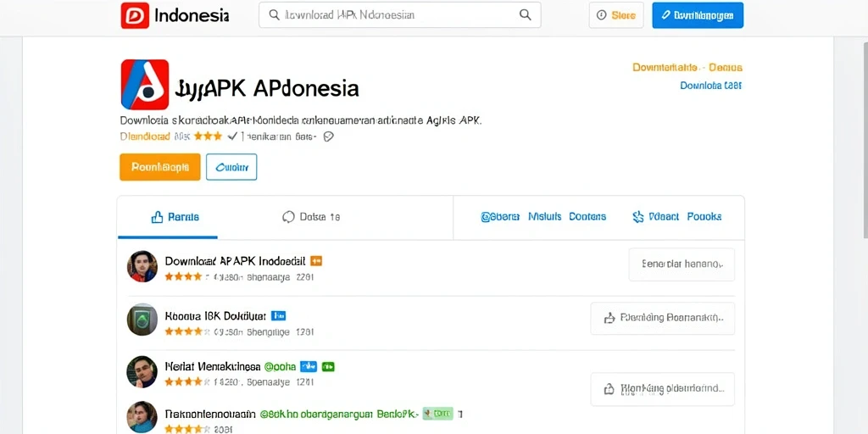The width and height of the screenshot is (868, 434).
Task: Click the magnifier icon at the search box's left edge
Action: pos(274,15)
